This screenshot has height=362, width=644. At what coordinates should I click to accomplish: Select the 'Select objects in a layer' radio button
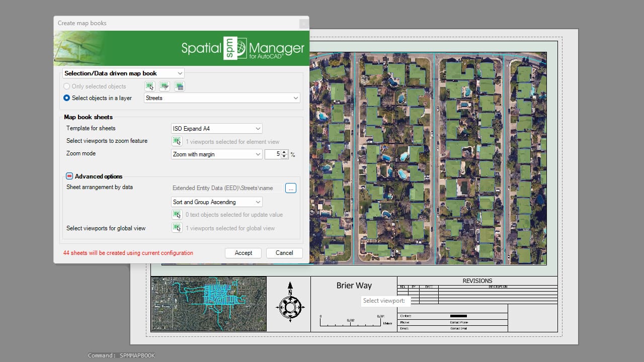point(67,98)
